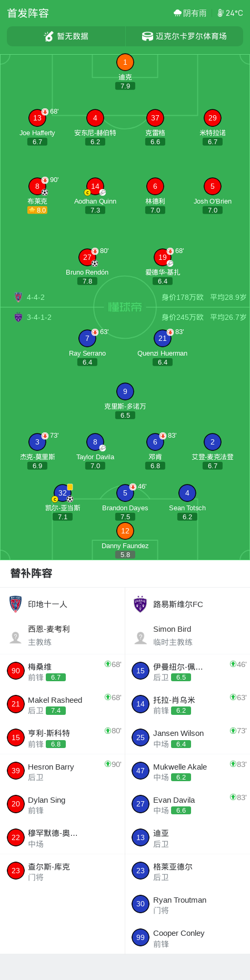Select Bruno Rendón number 27 marker
The image size is (250, 980).
point(87,257)
